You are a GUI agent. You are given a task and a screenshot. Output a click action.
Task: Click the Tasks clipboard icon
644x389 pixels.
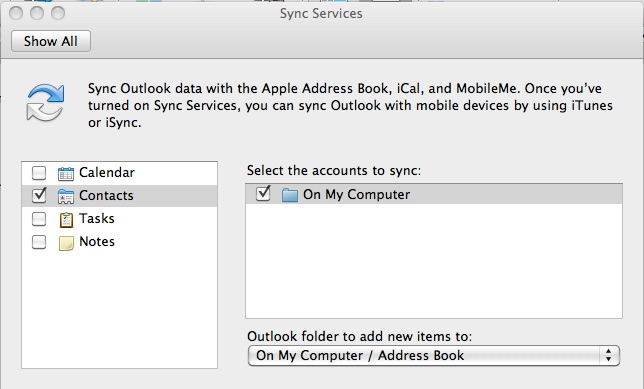pos(66,220)
